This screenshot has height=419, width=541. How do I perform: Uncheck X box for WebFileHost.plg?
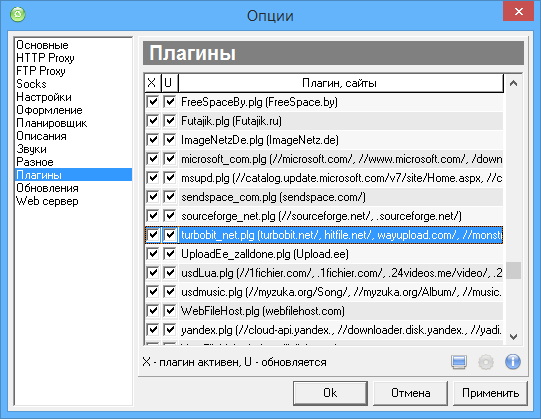[x=152, y=311]
